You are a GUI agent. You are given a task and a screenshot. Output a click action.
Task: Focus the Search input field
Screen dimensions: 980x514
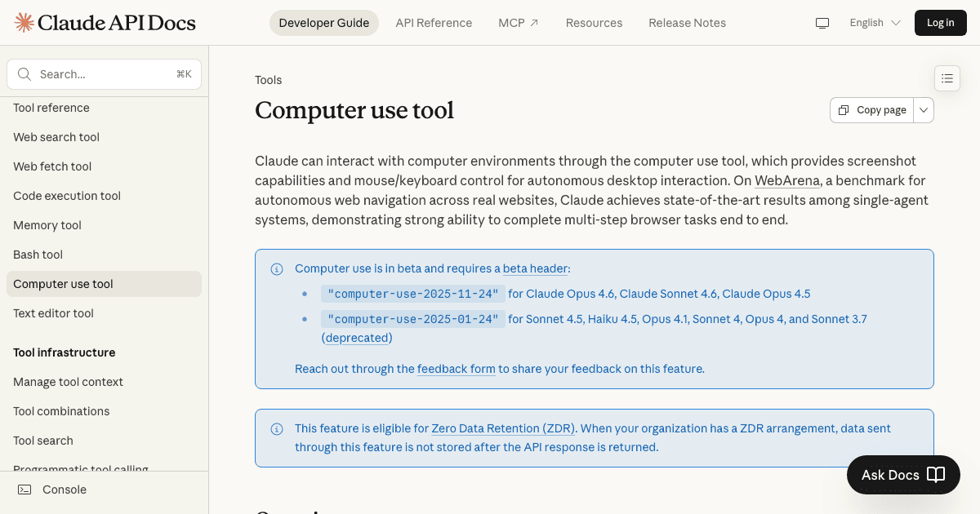click(104, 74)
